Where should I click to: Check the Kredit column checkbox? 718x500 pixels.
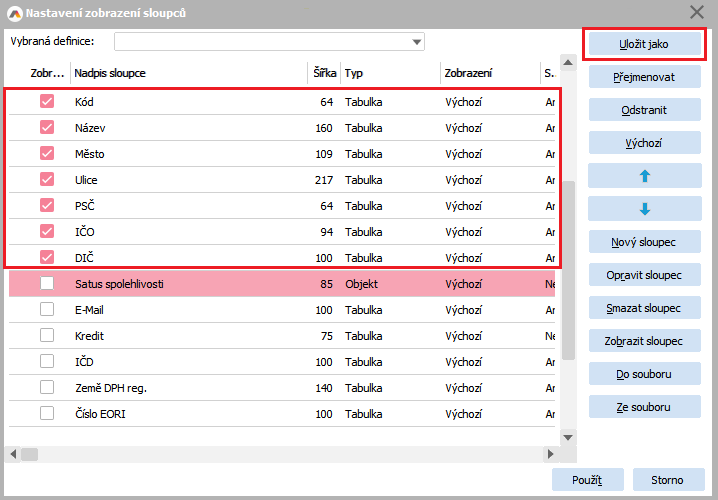click(47, 336)
